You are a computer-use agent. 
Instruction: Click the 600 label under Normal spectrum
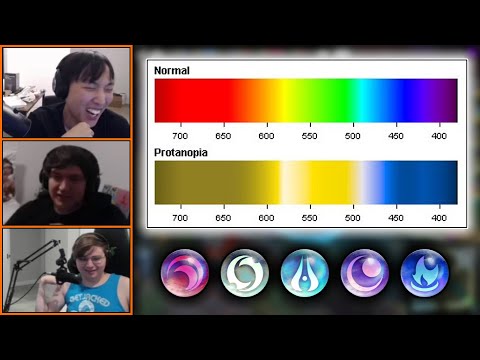coord(266,136)
